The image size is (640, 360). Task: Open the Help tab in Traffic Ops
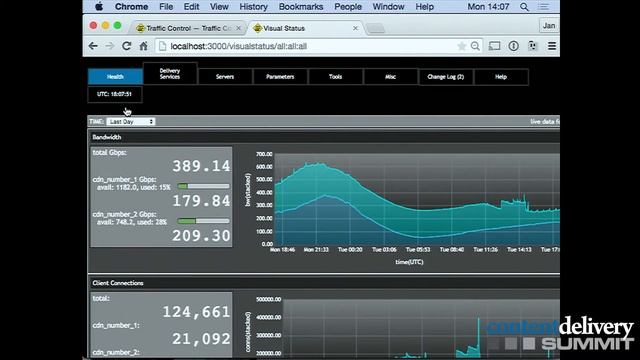pos(501,77)
